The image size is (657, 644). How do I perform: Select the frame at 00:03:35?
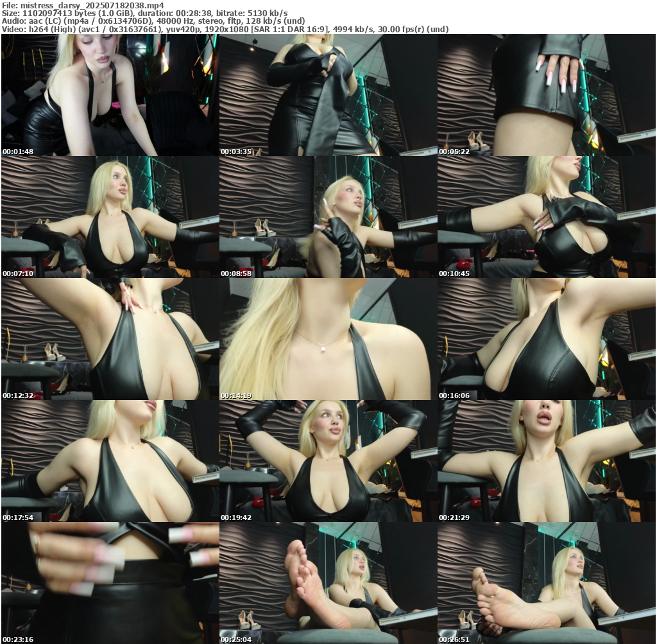[x=328, y=95]
